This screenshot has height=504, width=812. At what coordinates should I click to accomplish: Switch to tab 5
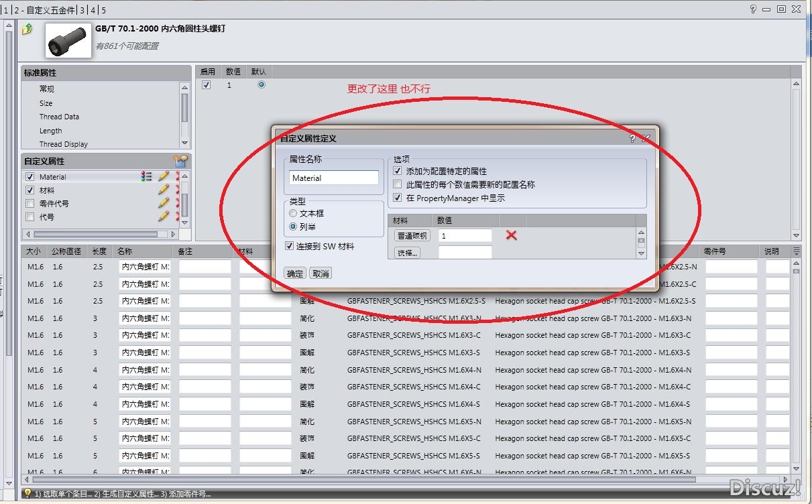click(104, 10)
